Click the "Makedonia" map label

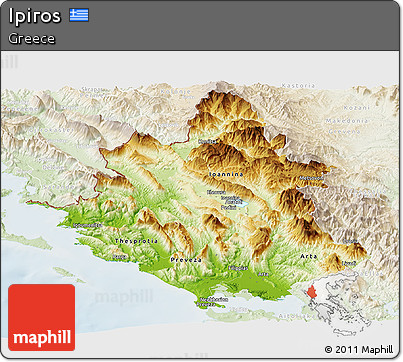(347, 121)
